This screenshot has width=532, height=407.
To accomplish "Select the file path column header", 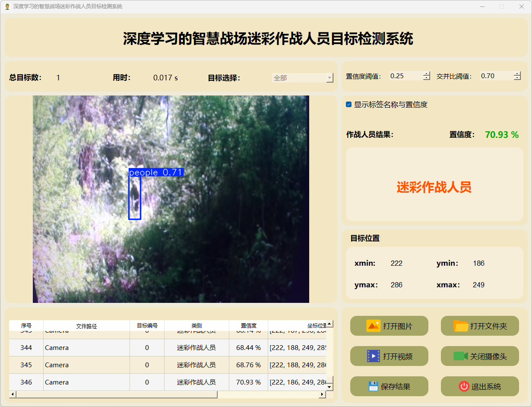I will pyautogui.click(x=86, y=326).
